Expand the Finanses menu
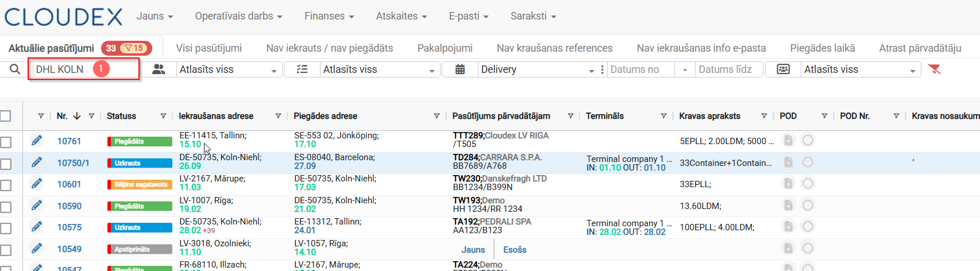Image resolution: width=980 pixels, height=271 pixels. [329, 16]
